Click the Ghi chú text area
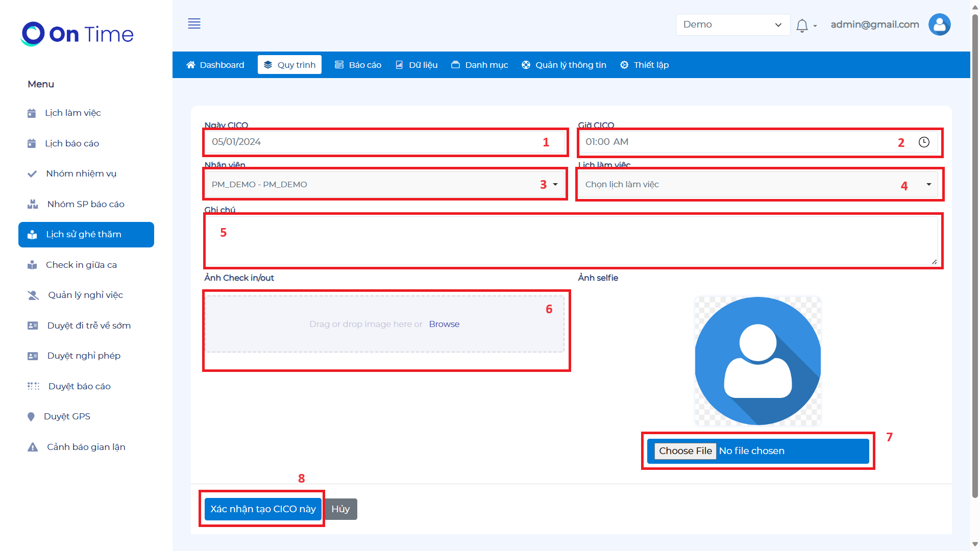980x551 pixels. (572, 241)
